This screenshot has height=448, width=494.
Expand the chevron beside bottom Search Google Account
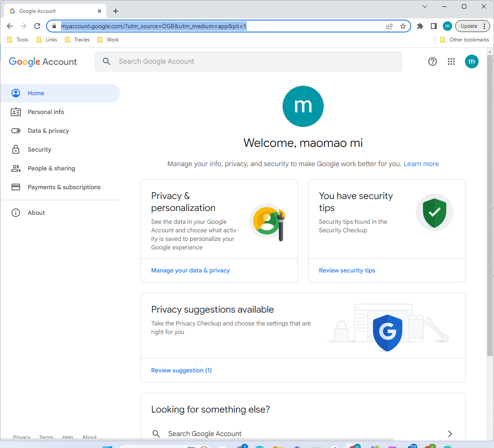(450, 434)
